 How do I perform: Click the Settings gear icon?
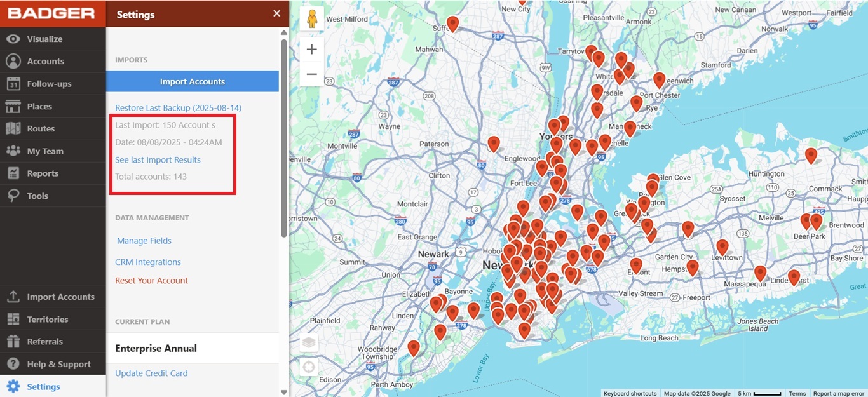(x=13, y=386)
